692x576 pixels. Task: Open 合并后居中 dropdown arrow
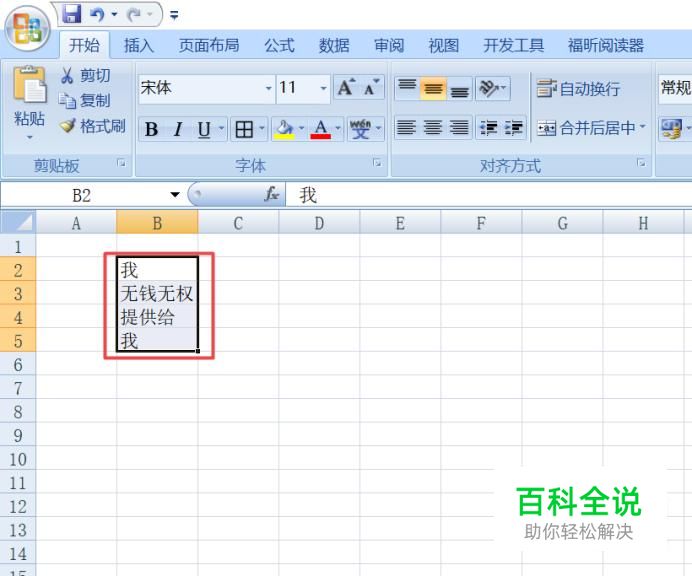pos(643,127)
